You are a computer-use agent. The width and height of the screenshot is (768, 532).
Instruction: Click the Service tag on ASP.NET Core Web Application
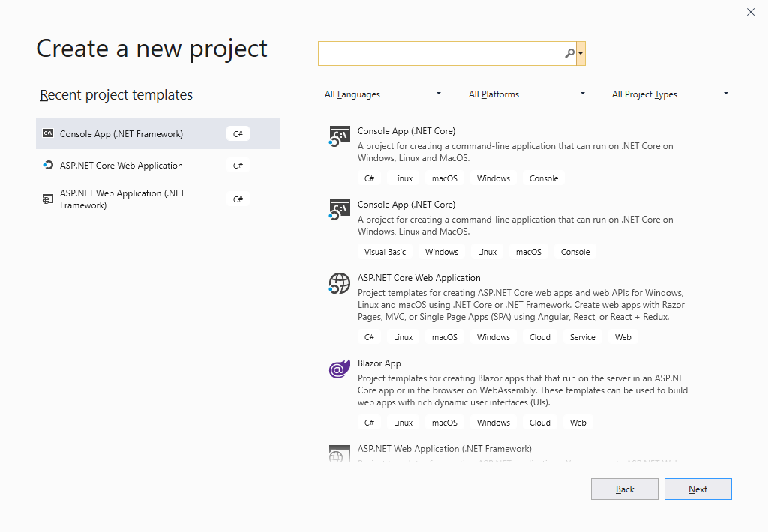tap(582, 336)
